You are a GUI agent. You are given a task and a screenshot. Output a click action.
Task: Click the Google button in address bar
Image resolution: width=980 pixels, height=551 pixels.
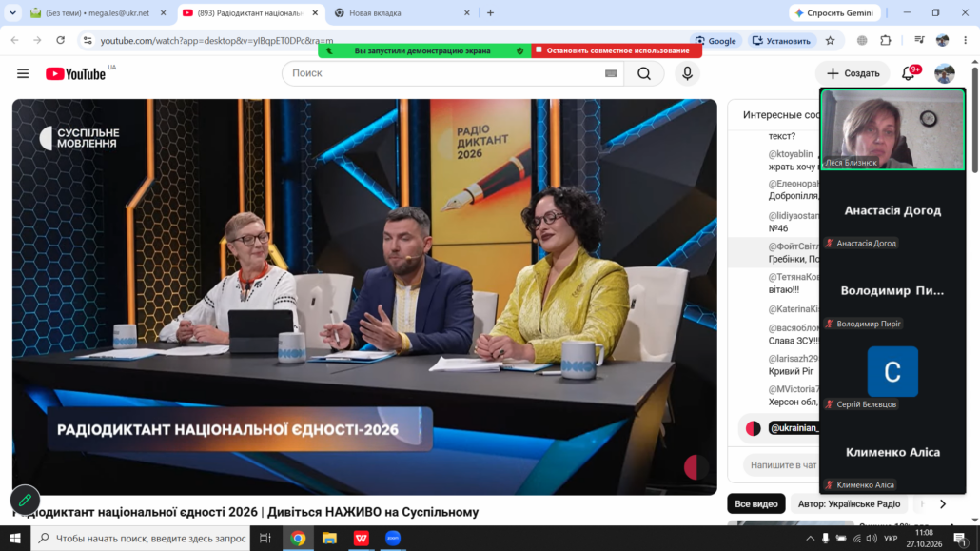pos(716,41)
